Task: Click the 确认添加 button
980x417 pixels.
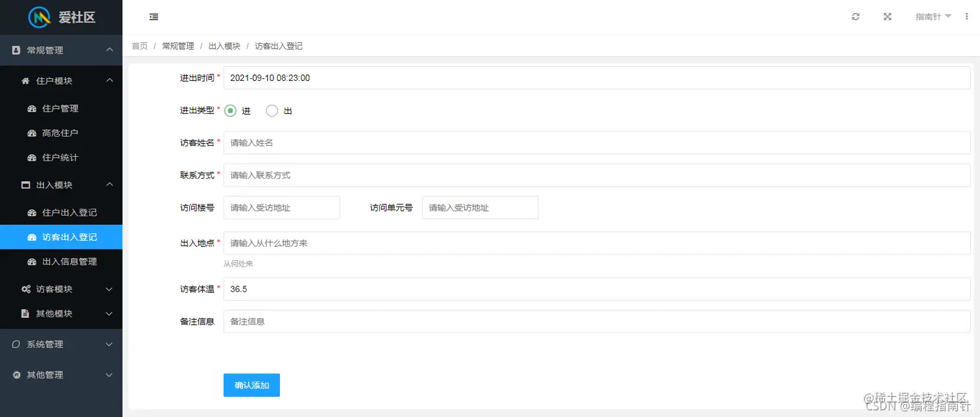Action: pos(251,385)
